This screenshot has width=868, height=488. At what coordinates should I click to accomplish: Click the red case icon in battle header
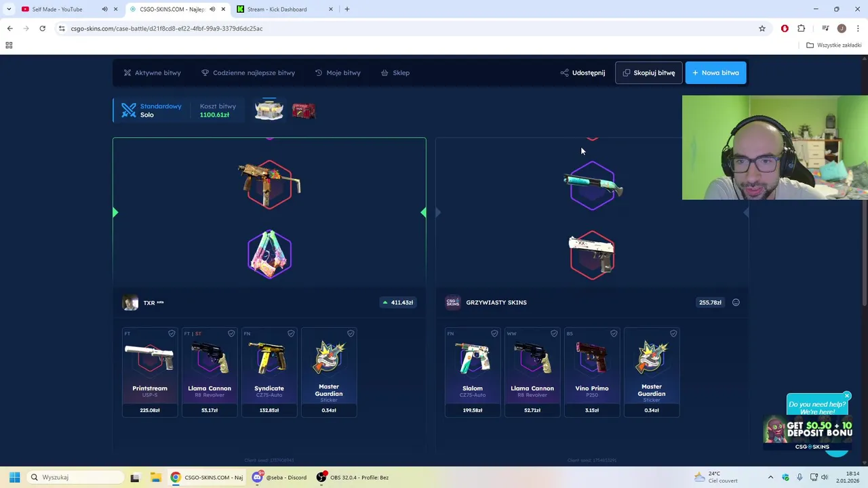tap(303, 110)
